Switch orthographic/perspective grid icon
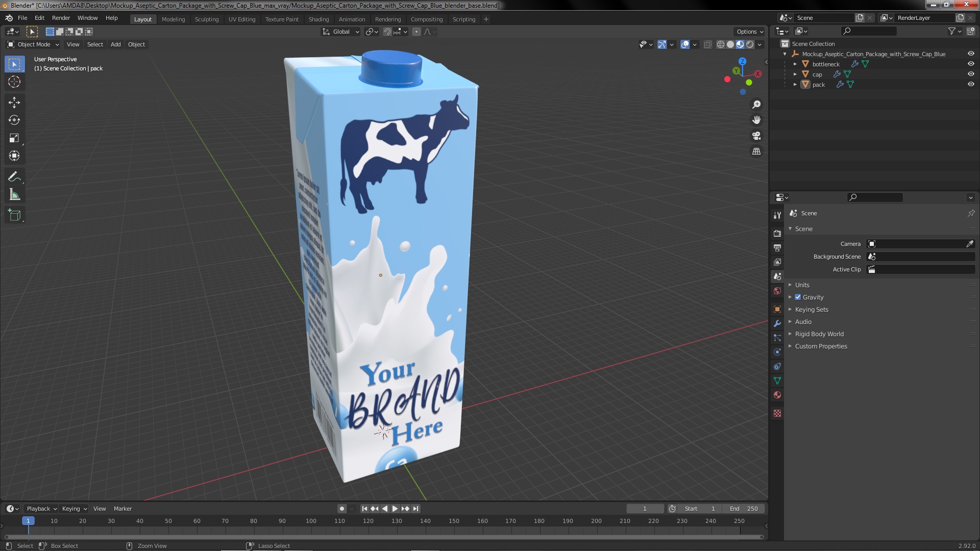Screen dimensions: 980x551 click(756, 152)
